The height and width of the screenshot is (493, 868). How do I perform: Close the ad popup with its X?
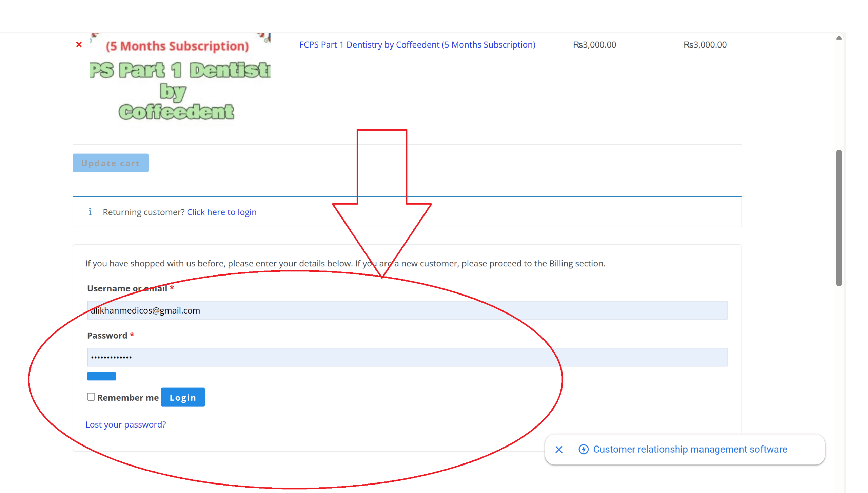click(559, 449)
